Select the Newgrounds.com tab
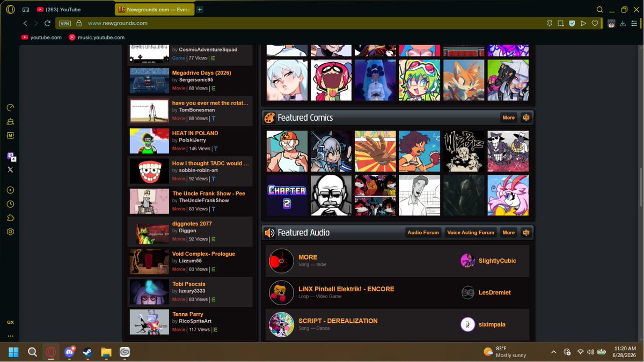This screenshot has width=644, height=362. [154, 10]
